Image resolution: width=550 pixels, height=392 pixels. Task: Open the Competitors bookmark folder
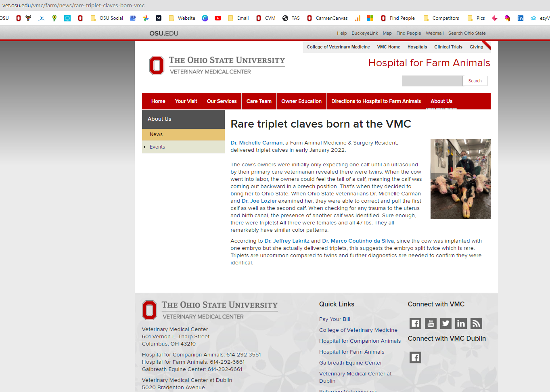coord(441,18)
